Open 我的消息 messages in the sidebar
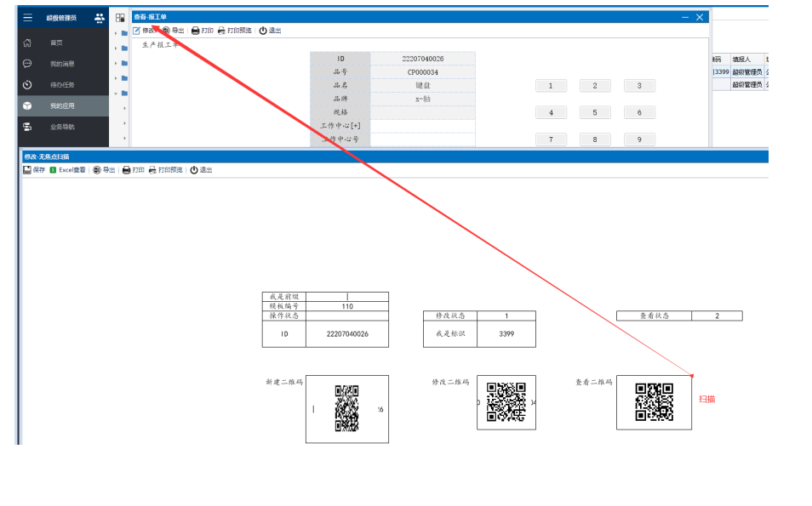 (x=61, y=64)
